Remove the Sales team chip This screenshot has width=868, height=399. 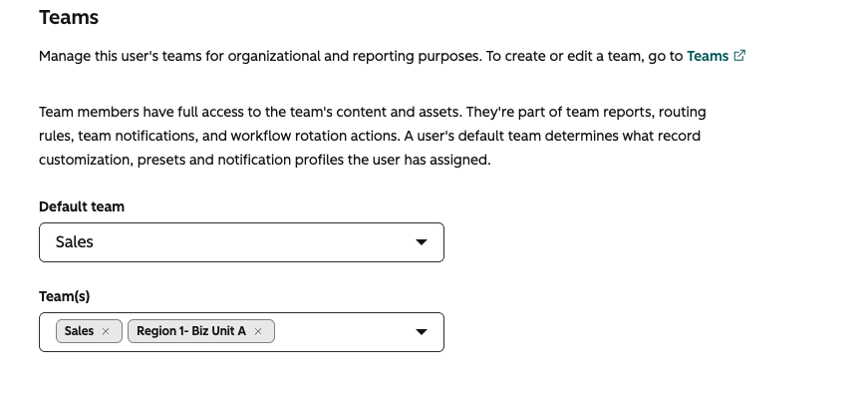tap(106, 331)
